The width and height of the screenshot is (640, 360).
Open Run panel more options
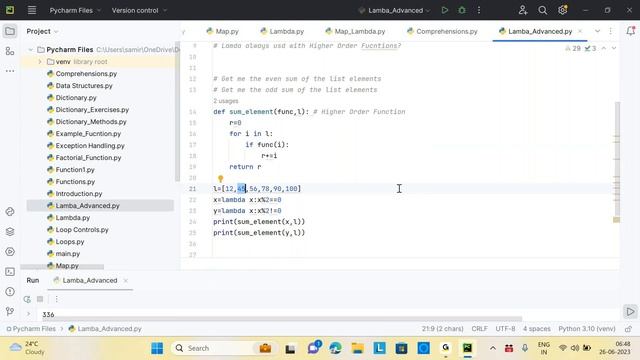click(57, 299)
